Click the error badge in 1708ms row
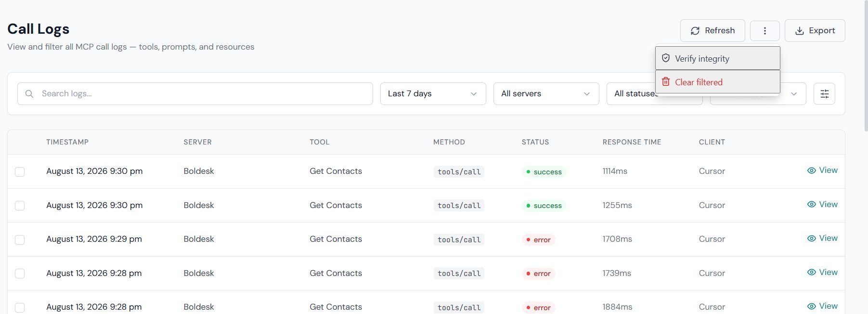The image size is (868, 314). click(x=538, y=240)
